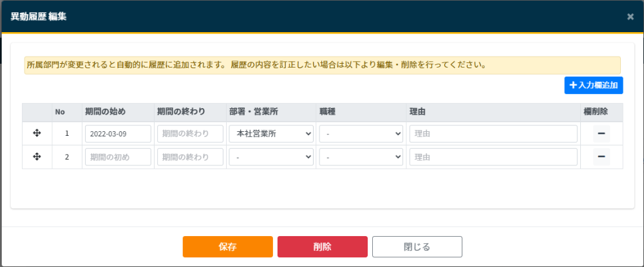Expand the 職種 dropdown in row 2

pyautogui.click(x=361, y=157)
